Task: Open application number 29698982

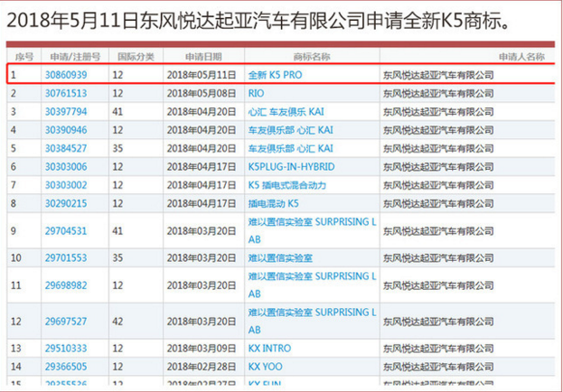Action: point(66,285)
